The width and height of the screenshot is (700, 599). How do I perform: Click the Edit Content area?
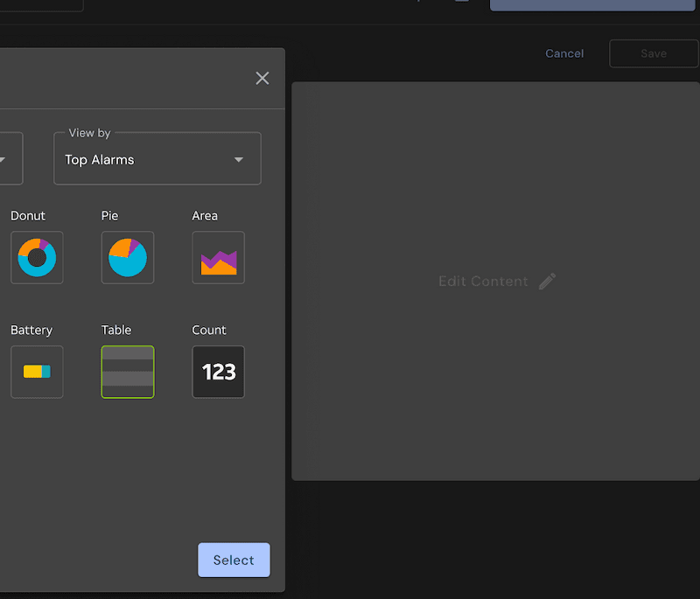pos(482,281)
